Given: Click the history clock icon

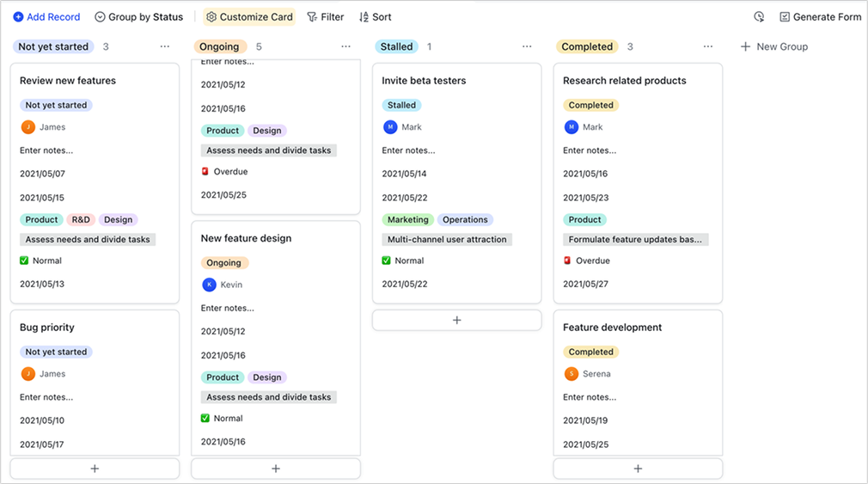Looking at the screenshot, I should [x=759, y=17].
